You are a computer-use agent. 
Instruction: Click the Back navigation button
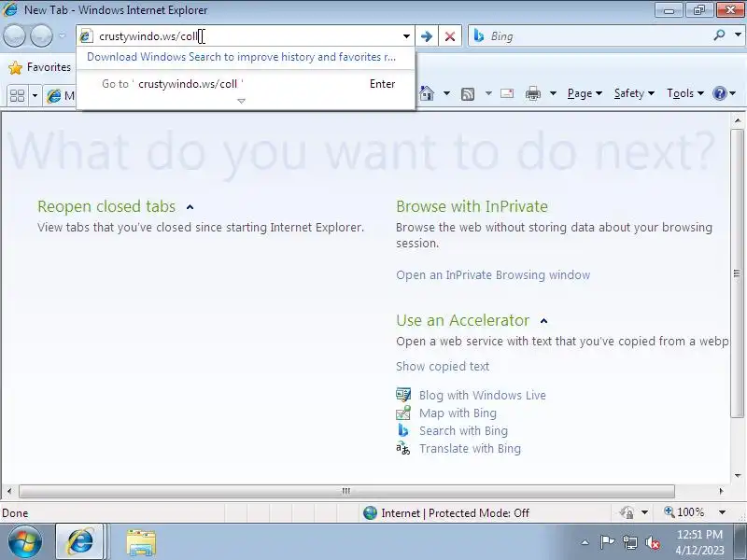14,36
